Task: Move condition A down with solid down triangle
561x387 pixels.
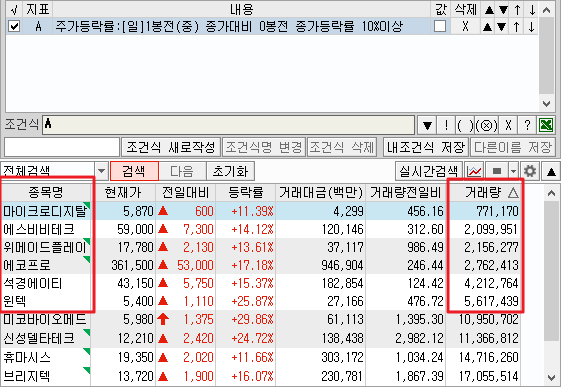Action: point(502,27)
